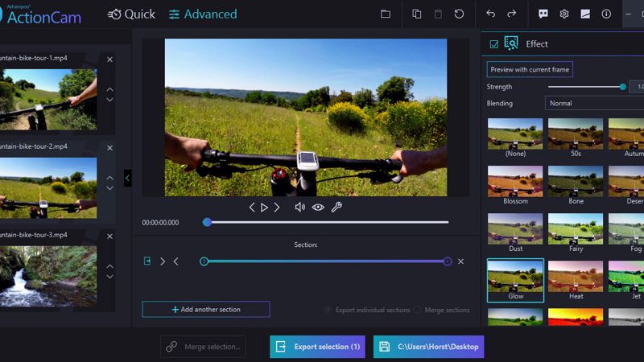Play the video preview
Screen dimensions: 644x362
pos(265,208)
